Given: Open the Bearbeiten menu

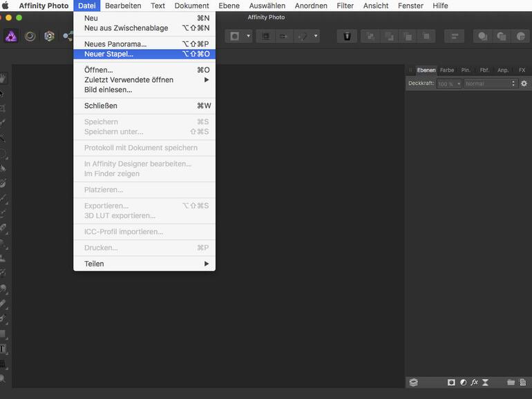Looking at the screenshot, I should [123, 6].
